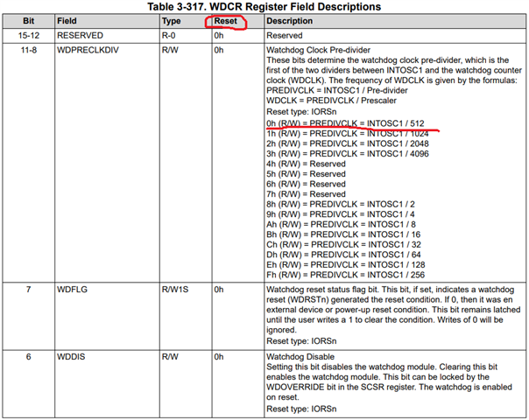Click the Description column header
Image resolution: width=529 pixels, height=420 pixels.
(x=290, y=21)
